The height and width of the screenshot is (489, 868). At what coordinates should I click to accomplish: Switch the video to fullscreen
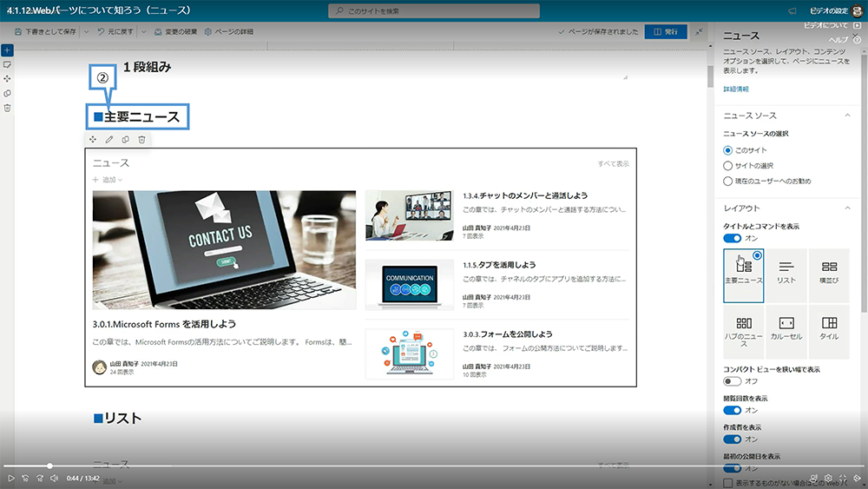pos(843,478)
